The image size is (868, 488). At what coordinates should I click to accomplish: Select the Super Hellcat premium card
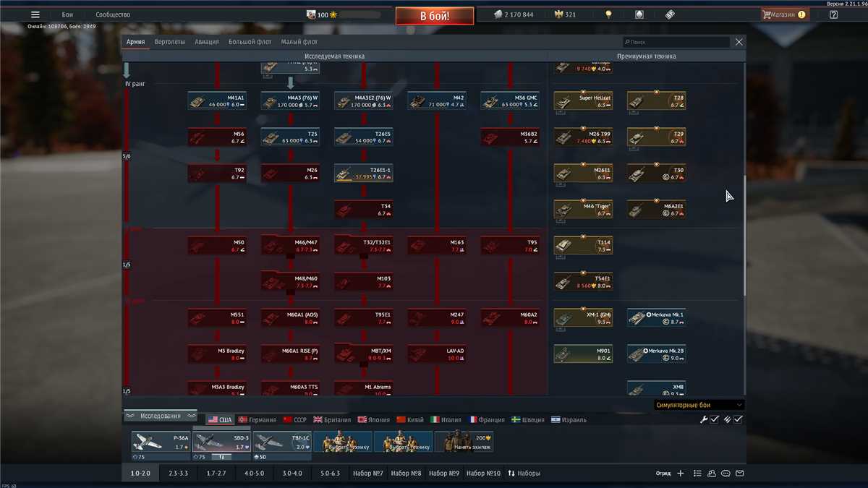pos(584,100)
